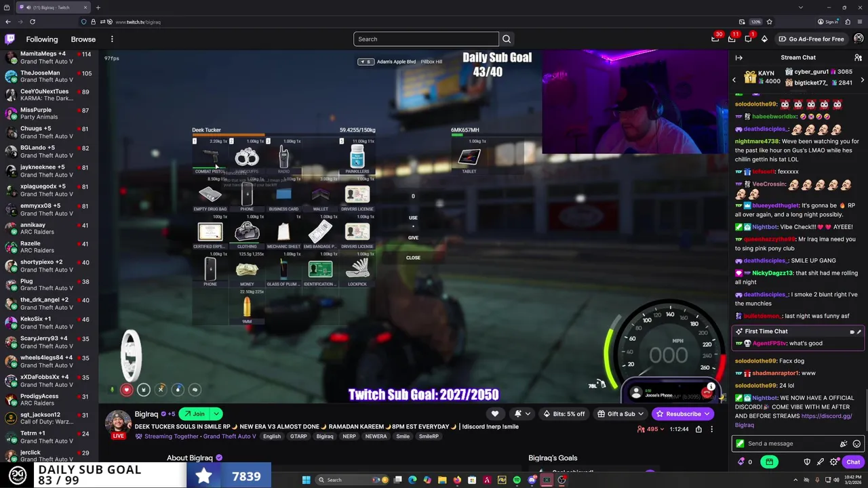Share the stream via share icon
Image resolution: width=868 pixels, height=488 pixels.
(698, 429)
